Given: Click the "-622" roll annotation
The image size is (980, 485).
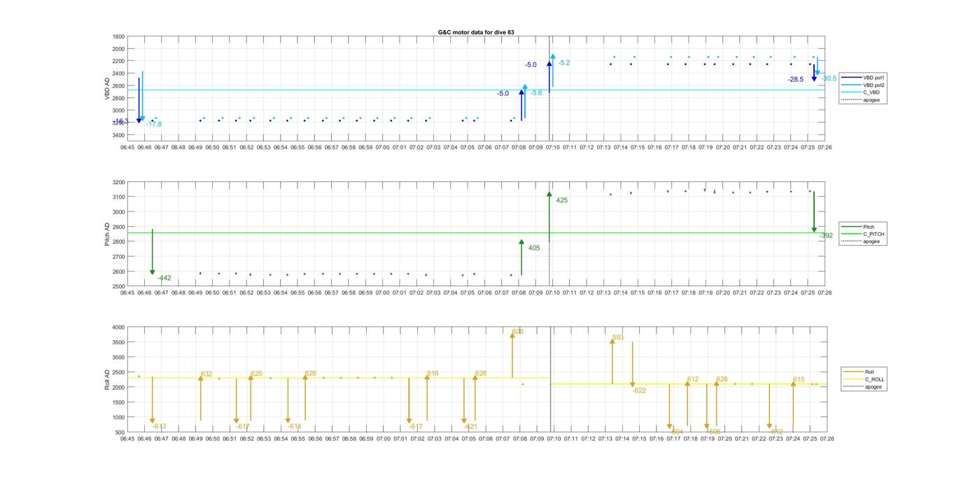Looking at the screenshot, I should [x=639, y=391].
